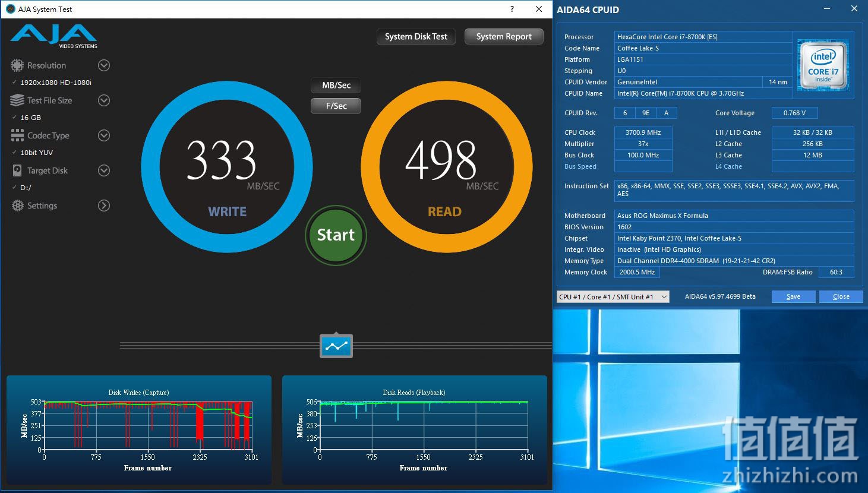Switch to System Report tab
This screenshot has height=493, width=868.
point(504,37)
